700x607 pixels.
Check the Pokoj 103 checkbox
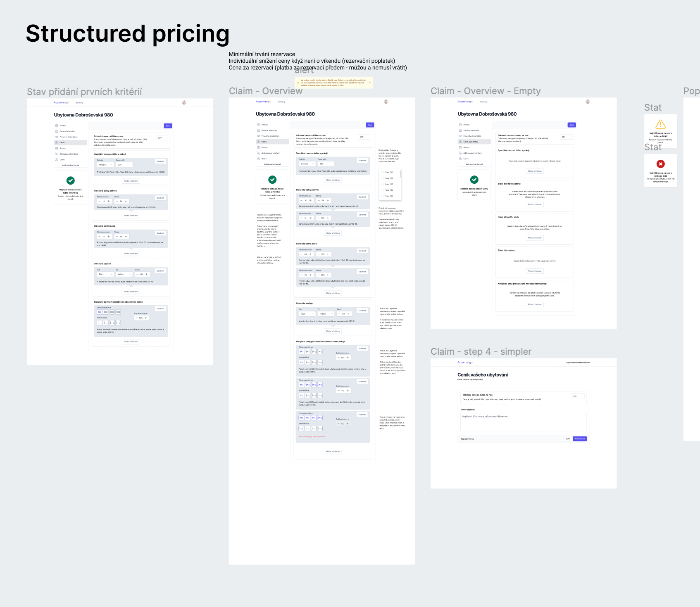[382, 184]
